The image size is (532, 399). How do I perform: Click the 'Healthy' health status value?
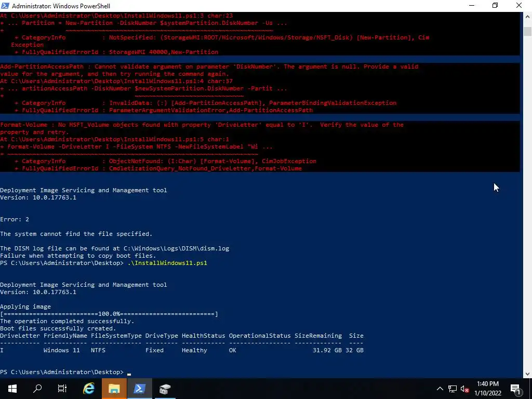coord(194,350)
